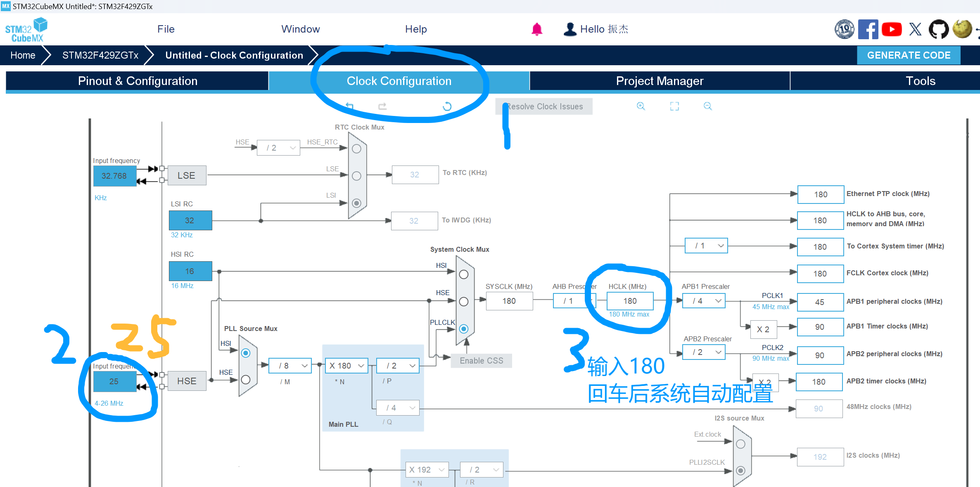The image size is (980, 487).
Task: Select HSE_RTC in RTC Clock Mux
Action: point(356,149)
